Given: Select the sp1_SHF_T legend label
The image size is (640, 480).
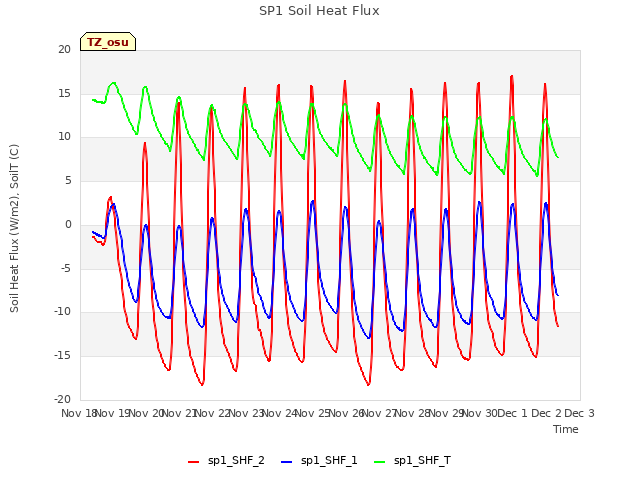Looking at the screenshot, I should (x=422, y=461).
